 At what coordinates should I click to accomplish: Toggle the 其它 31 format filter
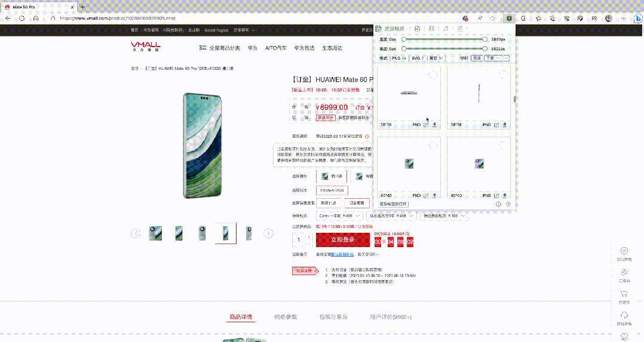[436, 58]
